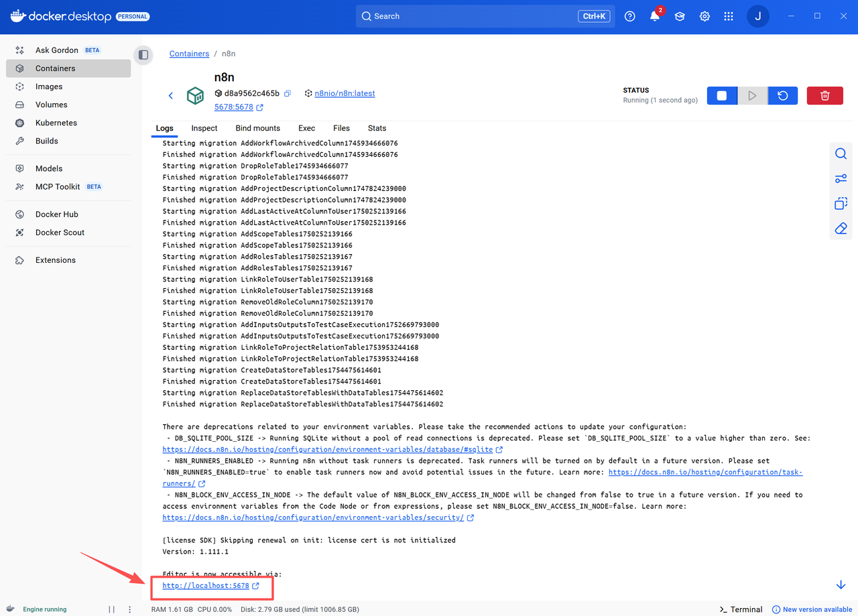The height and width of the screenshot is (616, 858).
Task: Switch to the Inspect tab
Action: coord(204,128)
